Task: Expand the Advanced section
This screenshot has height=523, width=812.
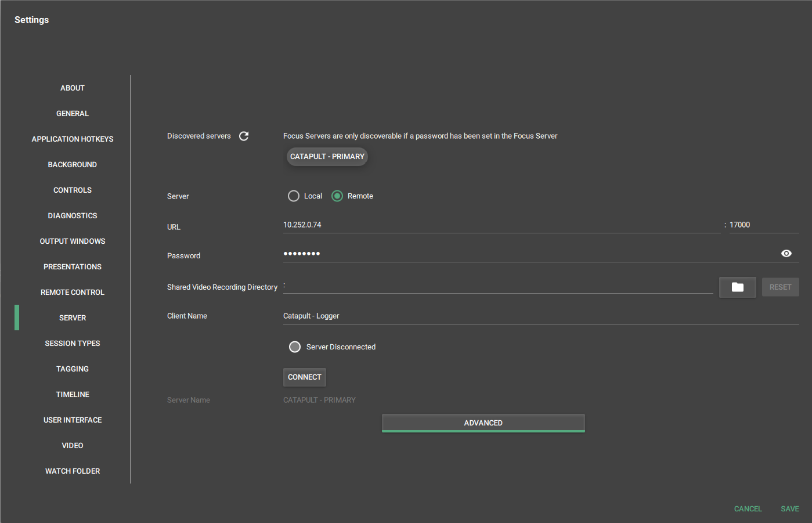Action: (x=483, y=423)
